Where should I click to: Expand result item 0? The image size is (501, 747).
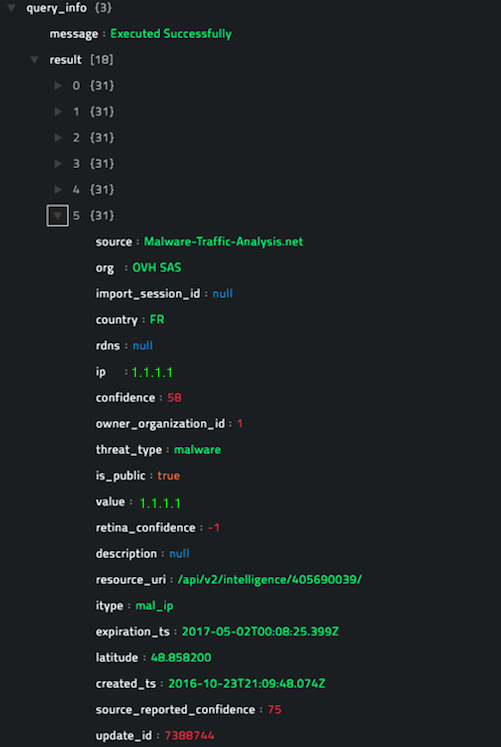pyautogui.click(x=58, y=86)
